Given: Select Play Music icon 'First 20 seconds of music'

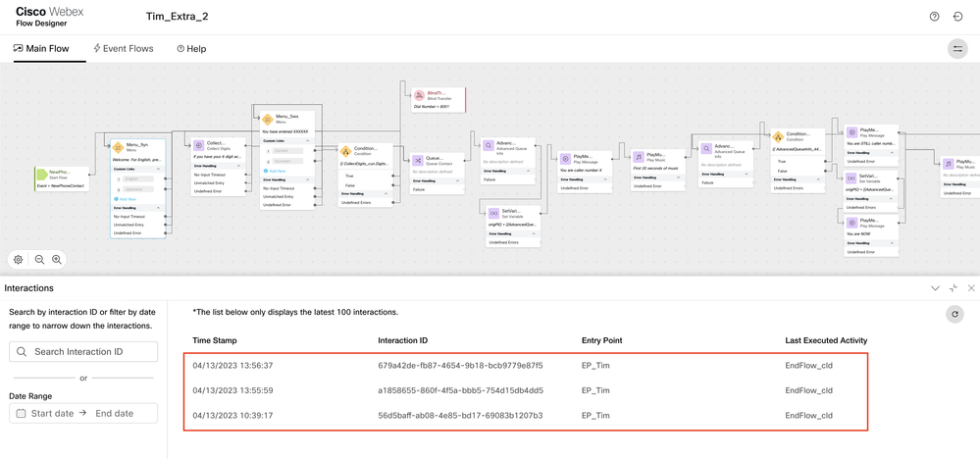Looking at the screenshot, I should pyautogui.click(x=638, y=157).
